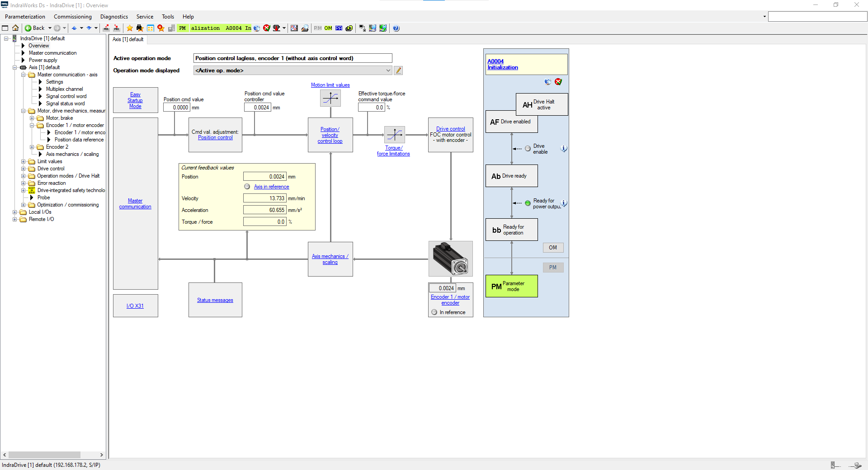Click the red clear error toolbar icon

click(x=267, y=28)
